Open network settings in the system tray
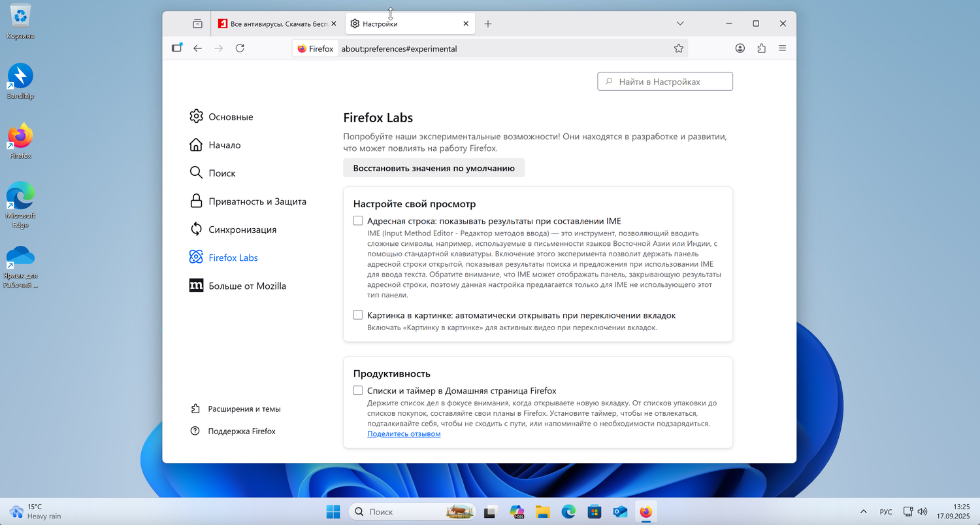Viewport: 980px width, 525px height. click(x=908, y=511)
